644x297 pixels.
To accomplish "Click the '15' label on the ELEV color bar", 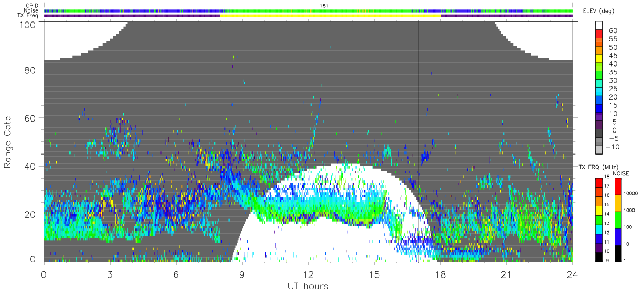I will [613, 105].
